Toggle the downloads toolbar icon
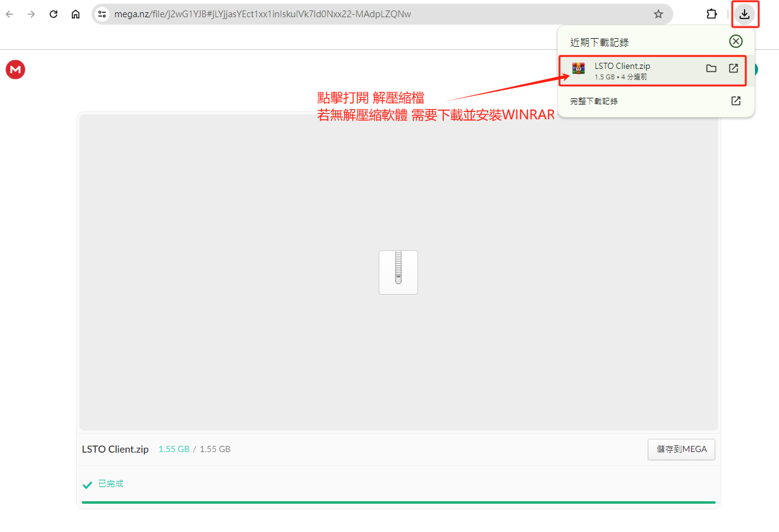779x532 pixels. coord(745,14)
